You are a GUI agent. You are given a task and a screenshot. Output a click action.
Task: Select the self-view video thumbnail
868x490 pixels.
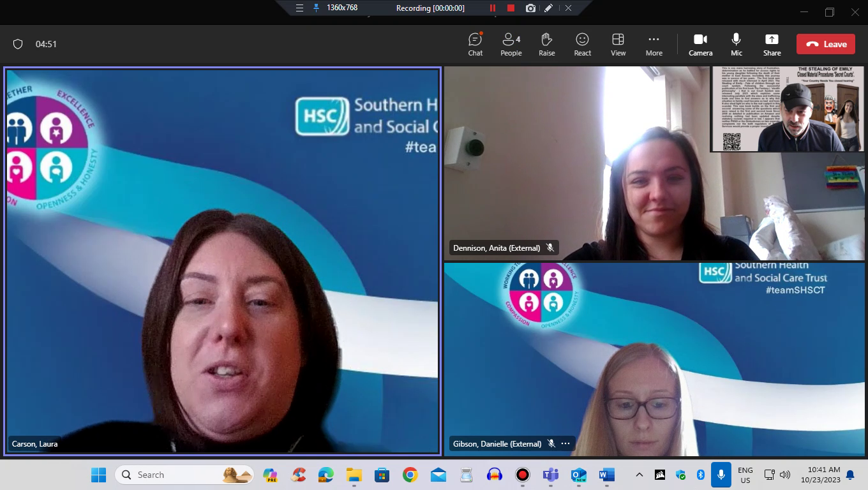click(x=788, y=108)
